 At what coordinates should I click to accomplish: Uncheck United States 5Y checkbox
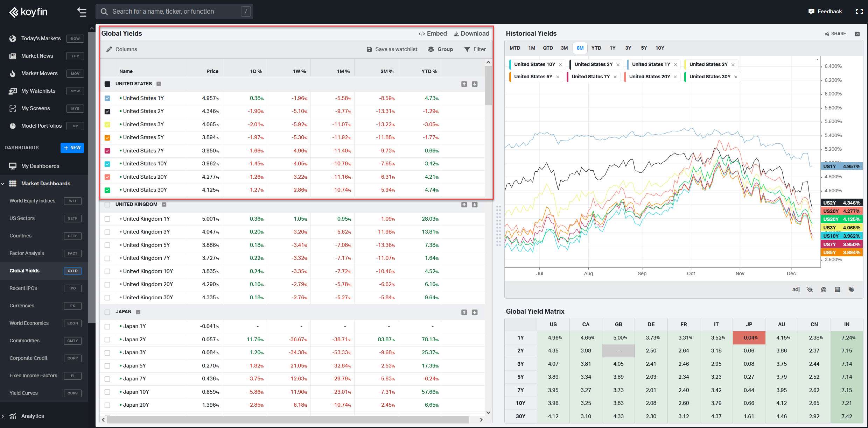pyautogui.click(x=107, y=138)
